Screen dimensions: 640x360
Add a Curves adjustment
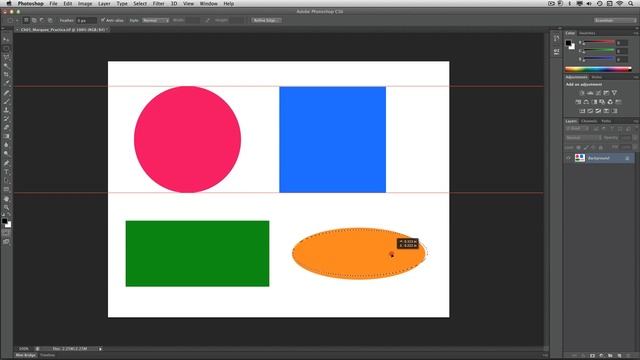pyautogui.click(x=598, y=93)
